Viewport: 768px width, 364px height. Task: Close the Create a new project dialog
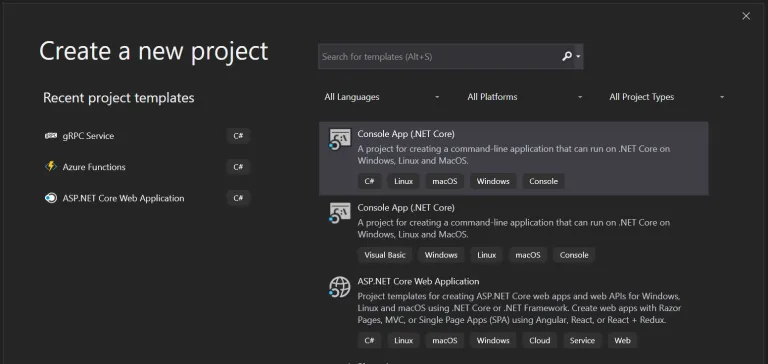click(x=746, y=16)
